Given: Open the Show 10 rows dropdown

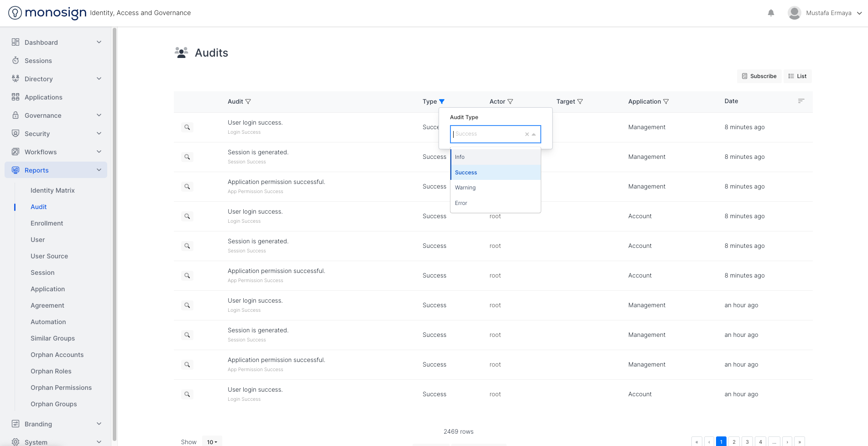Looking at the screenshot, I should 212,441.
